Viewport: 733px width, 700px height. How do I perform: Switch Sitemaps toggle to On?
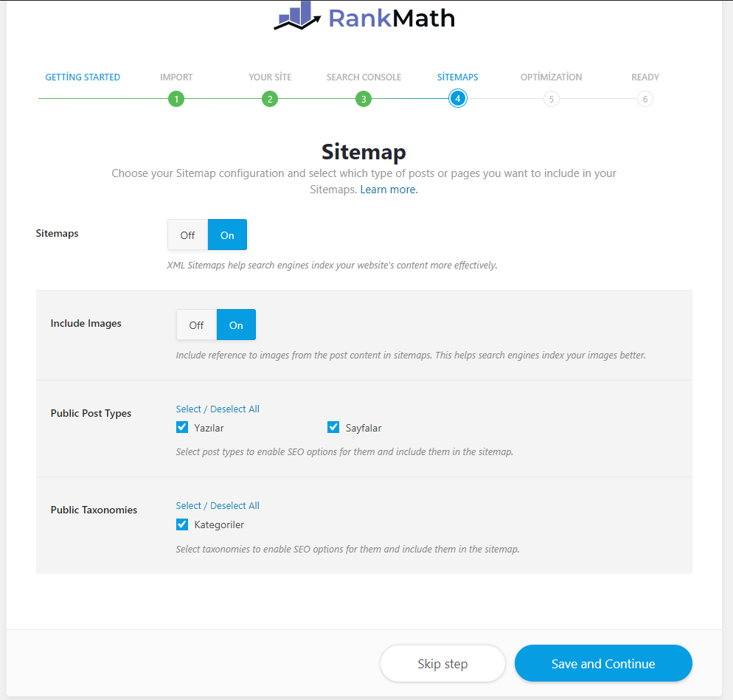[227, 235]
